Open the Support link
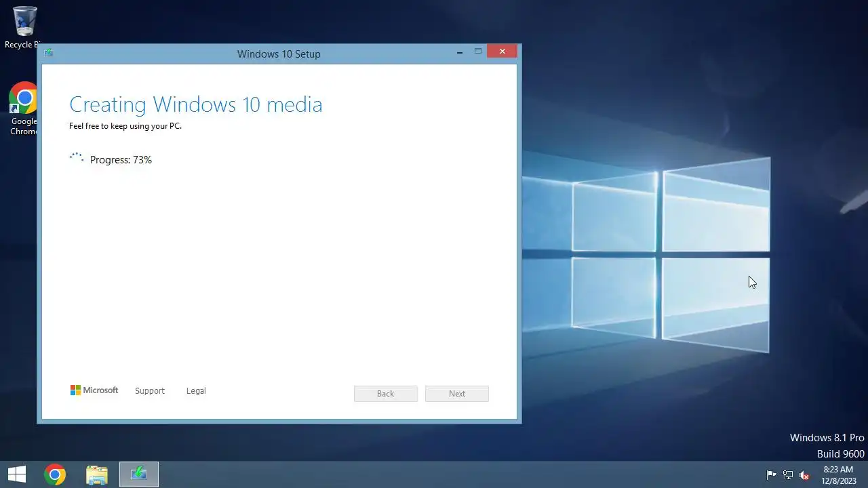This screenshot has width=868, height=488. pyautogui.click(x=150, y=391)
